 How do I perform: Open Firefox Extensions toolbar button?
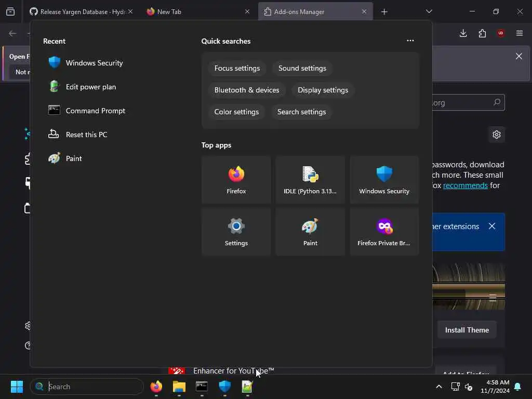click(482, 33)
